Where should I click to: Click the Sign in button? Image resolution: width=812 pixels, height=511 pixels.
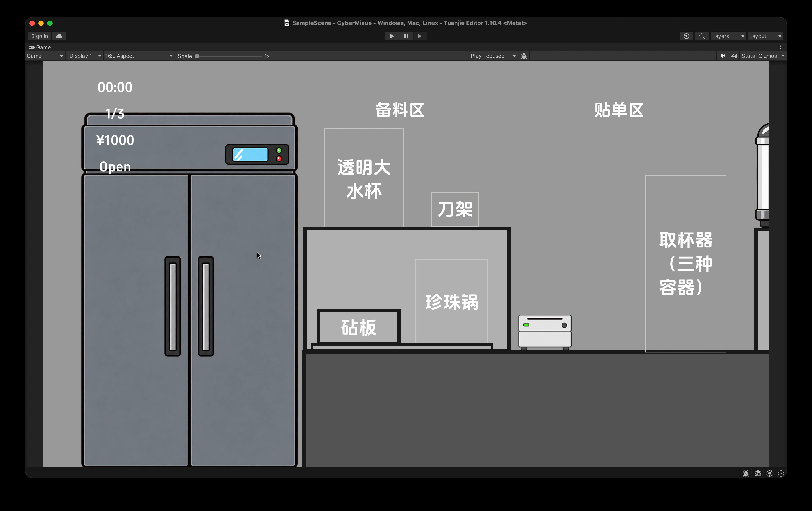[39, 36]
